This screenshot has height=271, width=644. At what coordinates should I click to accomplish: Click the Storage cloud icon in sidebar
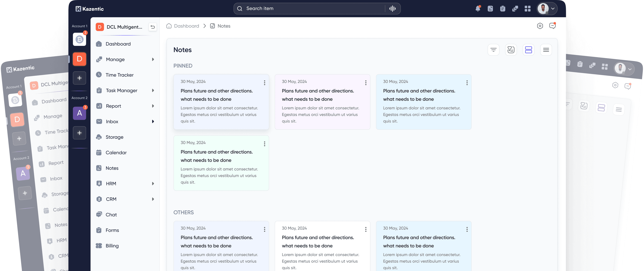pyautogui.click(x=99, y=137)
